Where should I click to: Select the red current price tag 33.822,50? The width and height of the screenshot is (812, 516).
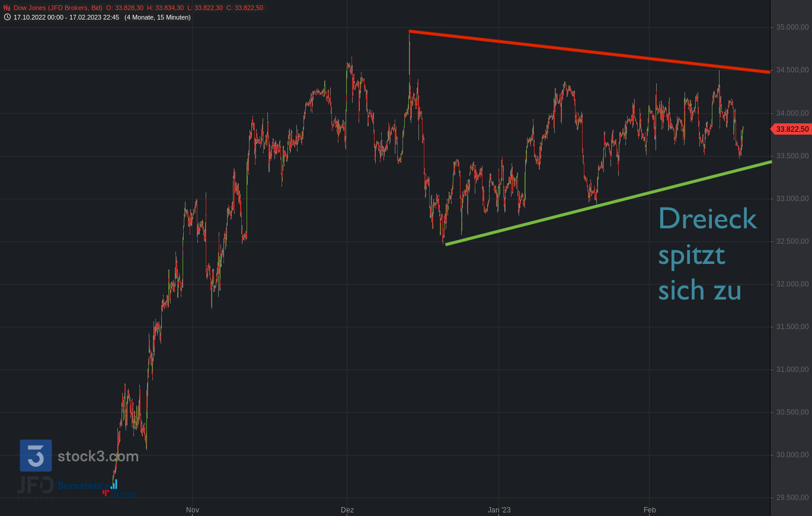coord(791,129)
